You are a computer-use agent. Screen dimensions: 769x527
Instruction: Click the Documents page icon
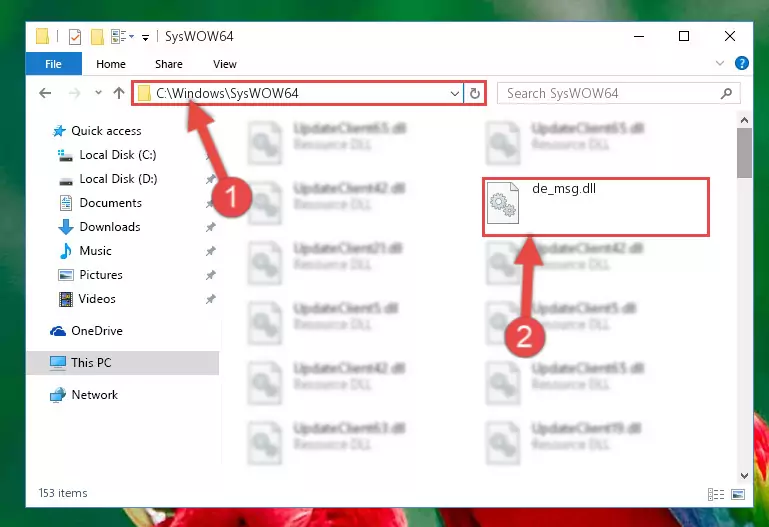[x=66, y=203]
